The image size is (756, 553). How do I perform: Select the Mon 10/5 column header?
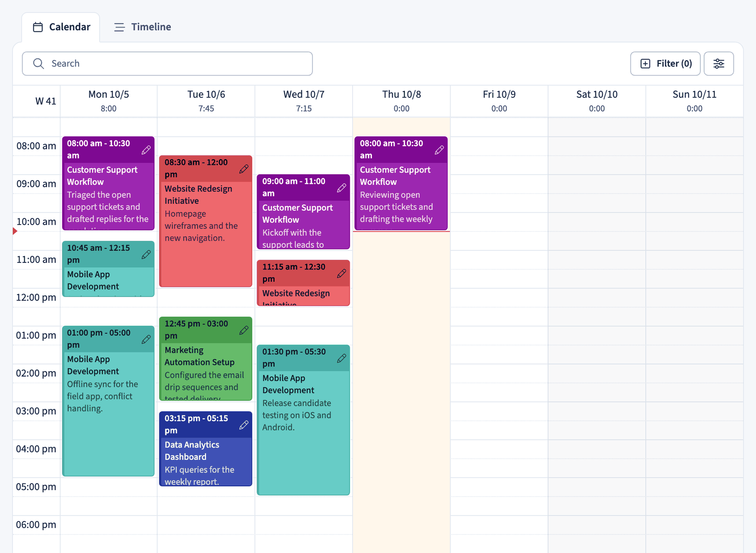(x=109, y=101)
